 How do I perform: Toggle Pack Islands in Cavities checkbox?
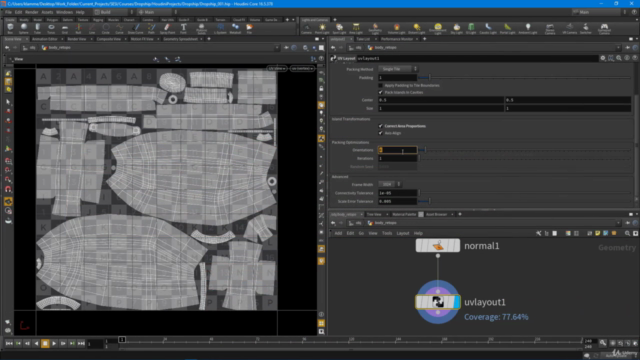380,92
